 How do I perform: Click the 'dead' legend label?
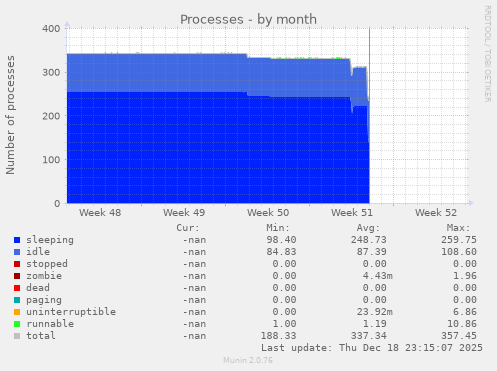(x=38, y=288)
